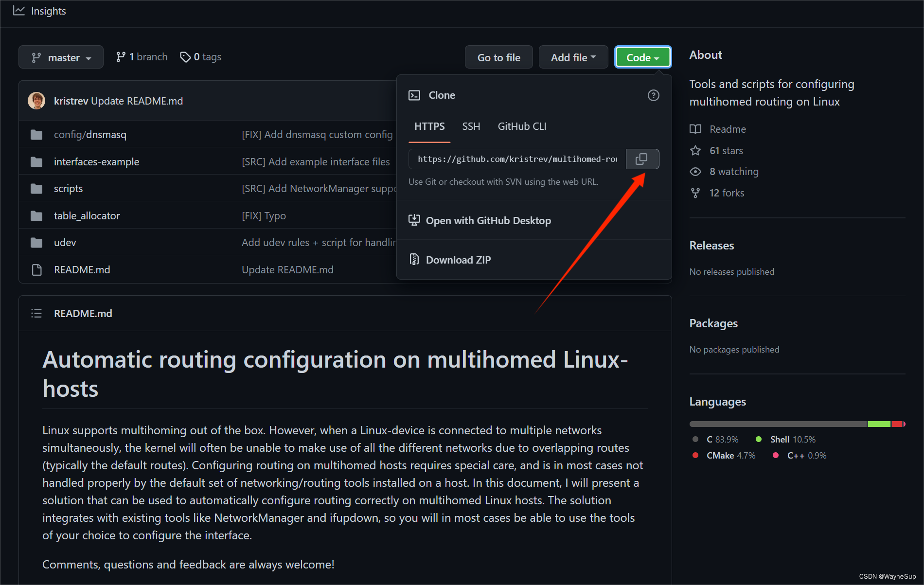Screen dimensions: 924x585
Task: Click the help question mark in the Clone popup
Action: tap(654, 95)
